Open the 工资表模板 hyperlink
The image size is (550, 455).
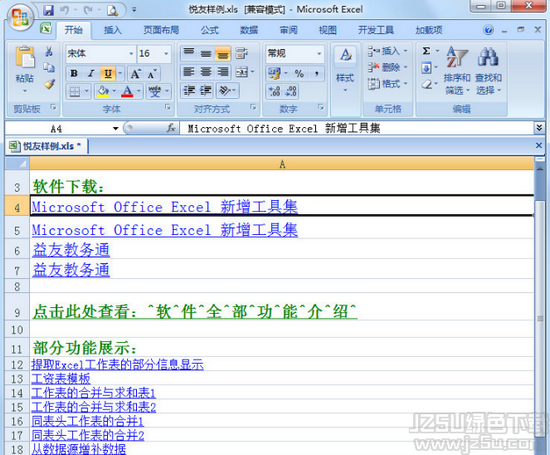click(x=61, y=379)
